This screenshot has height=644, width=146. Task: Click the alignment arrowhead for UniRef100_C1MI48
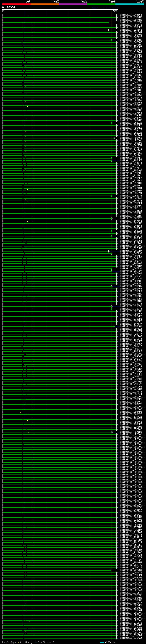click(109, 30)
